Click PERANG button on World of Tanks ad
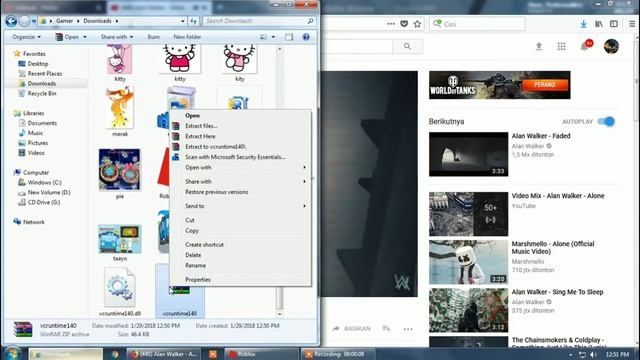This screenshot has height=360, width=640. 545,84
